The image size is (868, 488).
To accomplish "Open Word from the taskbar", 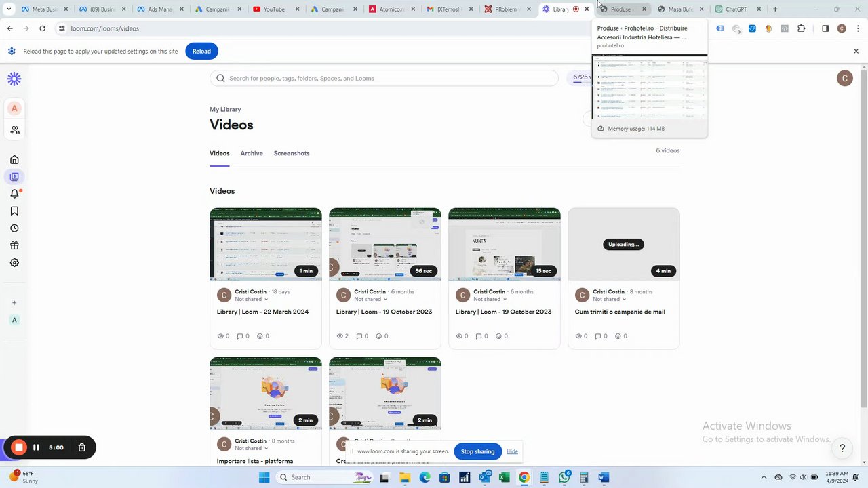I will tap(604, 477).
